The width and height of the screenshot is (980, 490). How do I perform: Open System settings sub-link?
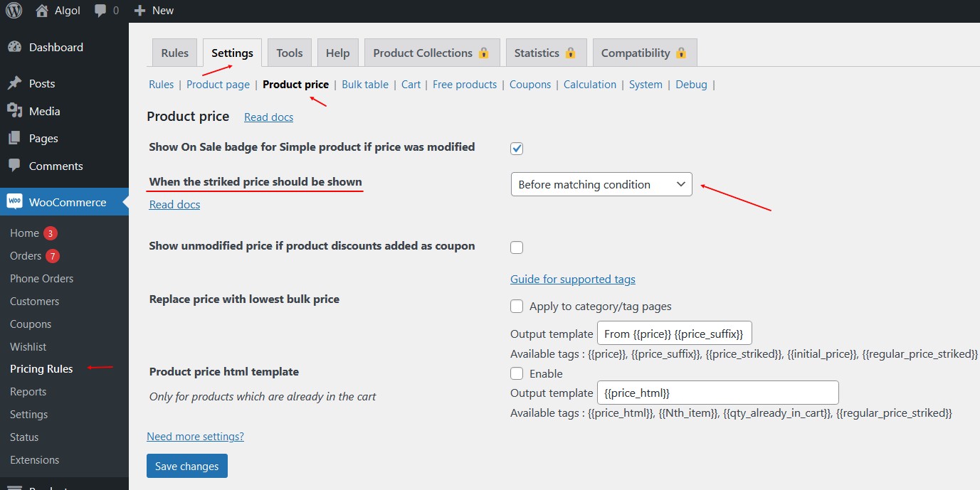(x=646, y=84)
